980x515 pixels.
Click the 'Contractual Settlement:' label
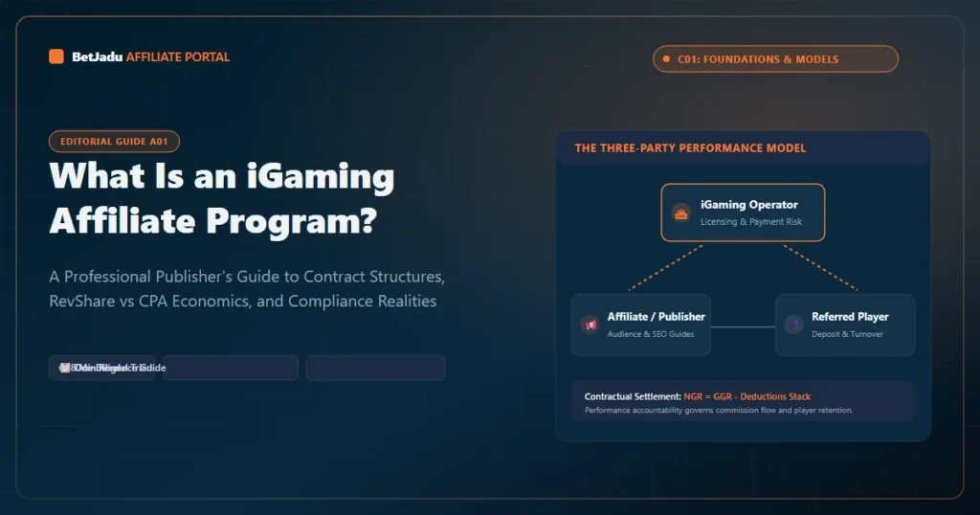[633, 396]
